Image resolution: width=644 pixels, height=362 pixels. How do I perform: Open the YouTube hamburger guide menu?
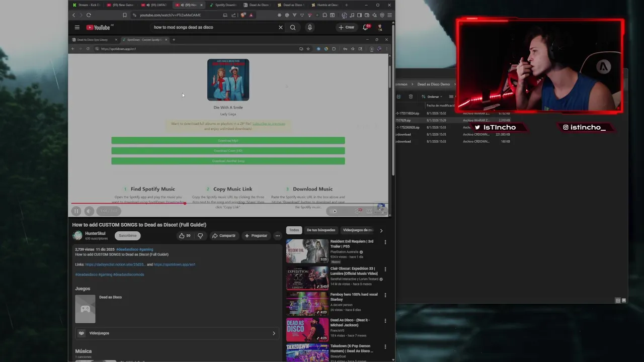(x=77, y=27)
